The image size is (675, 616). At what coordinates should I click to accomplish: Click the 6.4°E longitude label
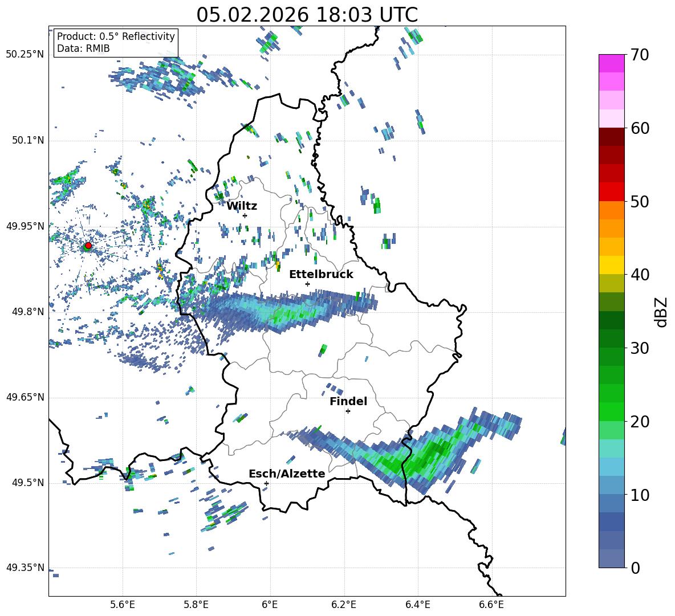pyautogui.click(x=417, y=605)
